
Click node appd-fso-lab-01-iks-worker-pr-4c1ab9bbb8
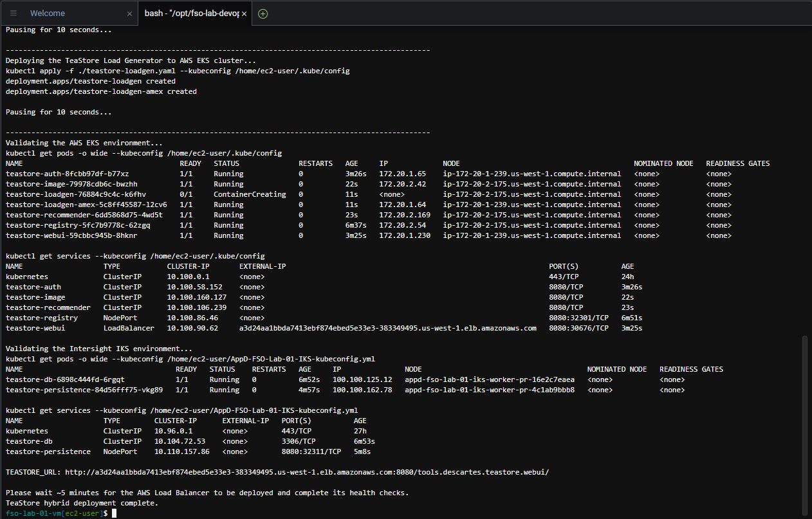(490, 390)
